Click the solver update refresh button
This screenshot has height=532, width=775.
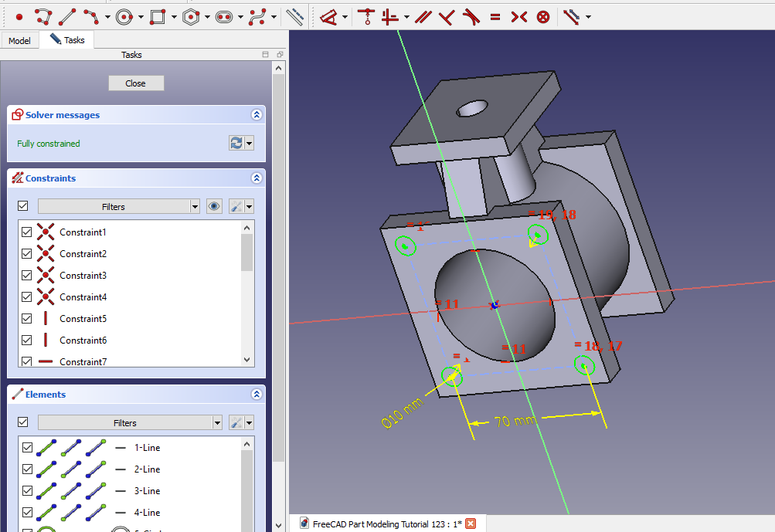pos(236,144)
